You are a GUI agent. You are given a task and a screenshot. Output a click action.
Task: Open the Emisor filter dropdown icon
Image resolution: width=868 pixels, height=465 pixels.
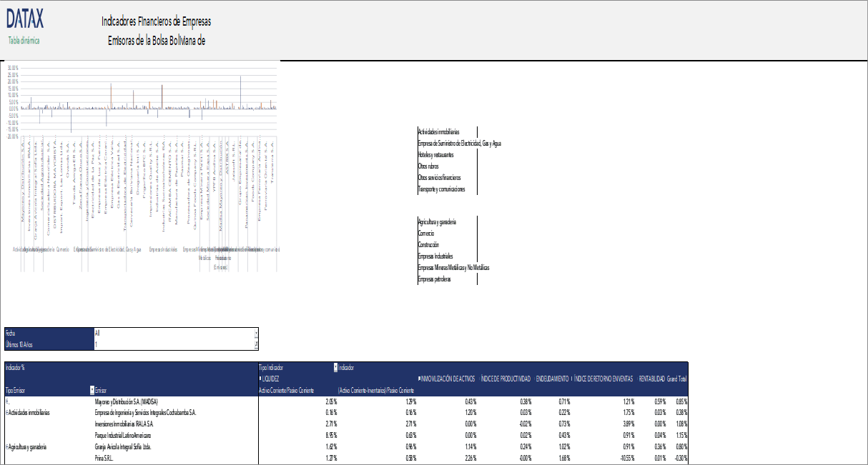point(94,390)
